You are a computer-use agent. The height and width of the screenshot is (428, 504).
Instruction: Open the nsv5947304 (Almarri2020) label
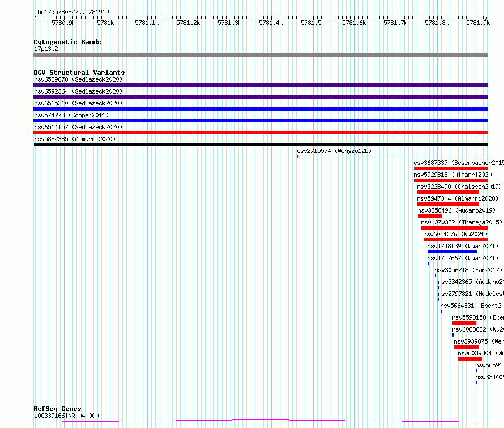point(458,198)
